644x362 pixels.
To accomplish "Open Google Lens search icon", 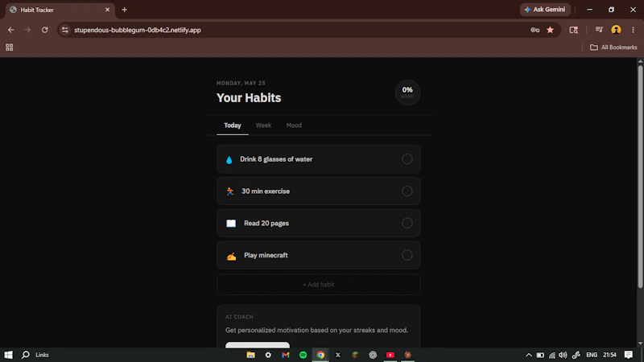I will point(574,30).
